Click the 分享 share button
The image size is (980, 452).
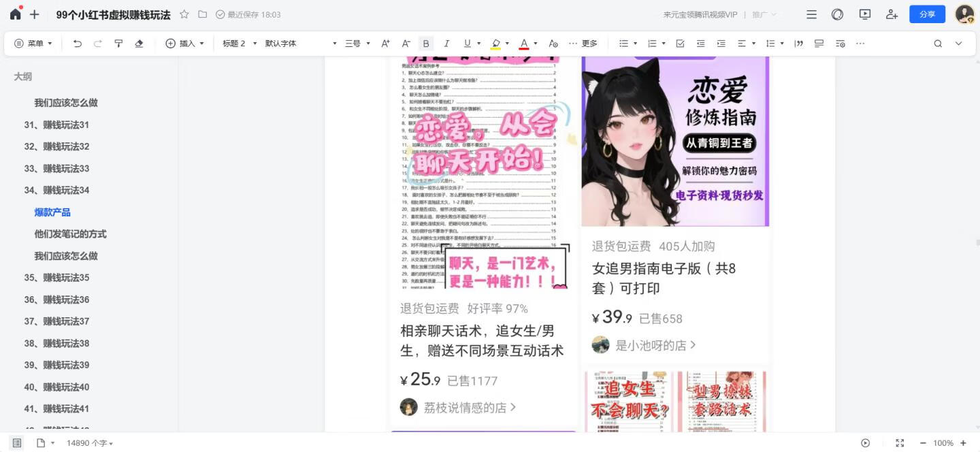[927, 14]
